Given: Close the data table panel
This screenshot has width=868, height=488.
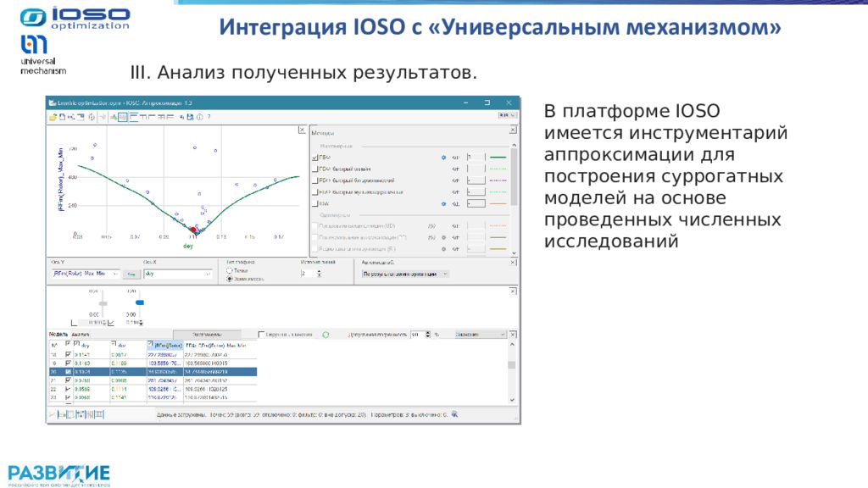Looking at the screenshot, I should tap(513, 335).
